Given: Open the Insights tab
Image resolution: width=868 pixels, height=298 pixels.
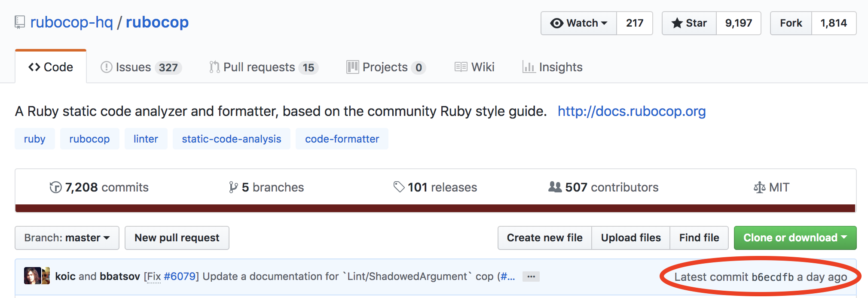Looking at the screenshot, I should point(553,67).
